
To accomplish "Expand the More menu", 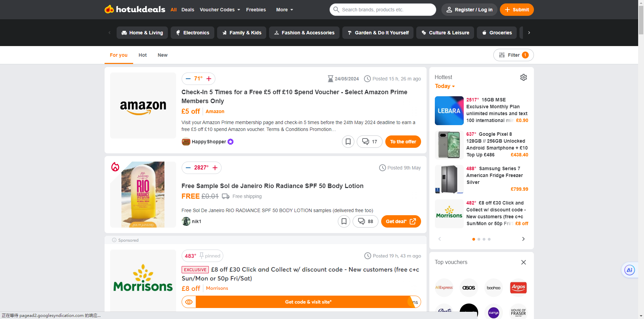I will [x=285, y=10].
